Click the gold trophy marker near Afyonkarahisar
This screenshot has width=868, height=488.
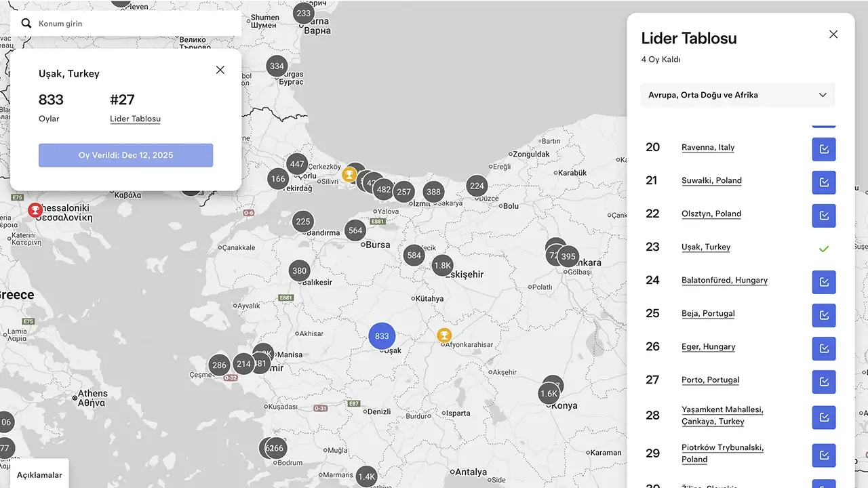click(x=443, y=335)
